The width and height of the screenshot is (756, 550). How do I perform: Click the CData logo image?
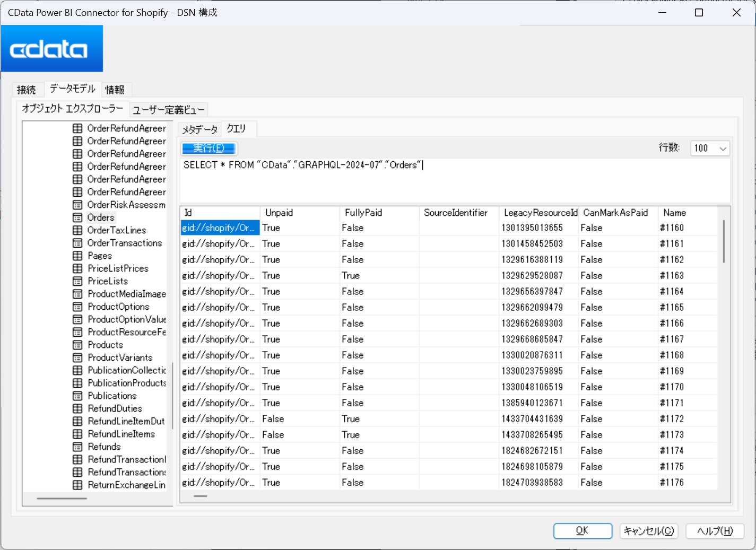pyautogui.click(x=52, y=48)
